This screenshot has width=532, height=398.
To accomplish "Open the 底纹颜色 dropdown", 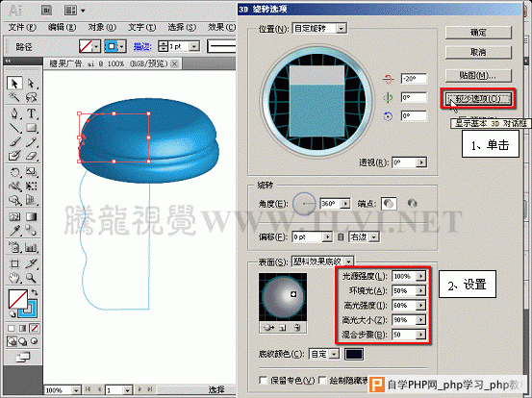I will click(x=324, y=355).
